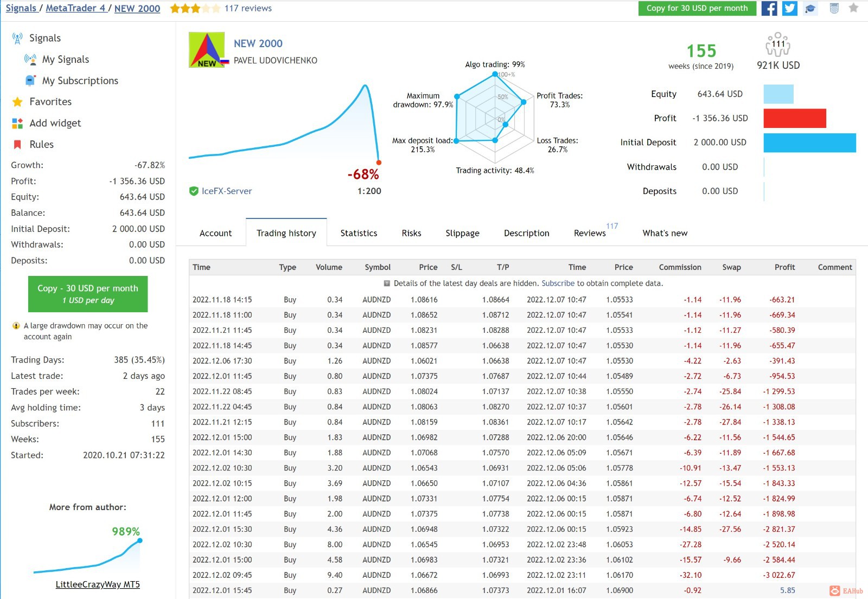
Task: Click the 1:200 leverage value
Action: (x=369, y=191)
